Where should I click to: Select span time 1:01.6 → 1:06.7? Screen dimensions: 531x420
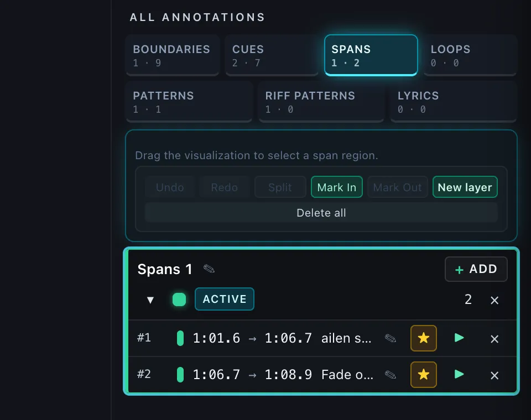(x=252, y=338)
